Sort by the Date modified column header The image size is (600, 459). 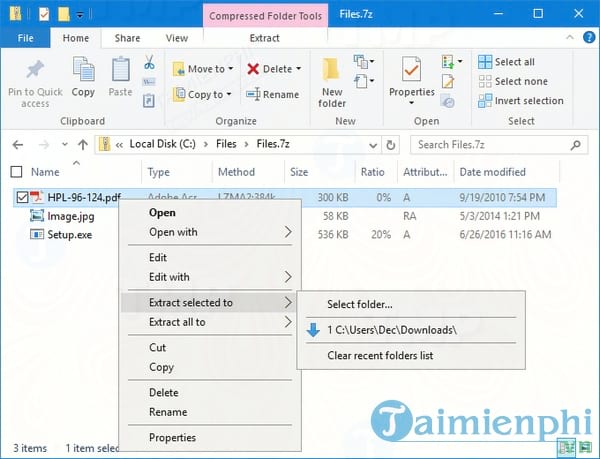(x=490, y=172)
